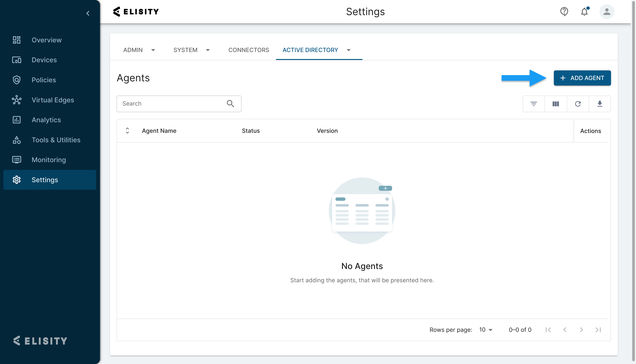Go to Devices in the sidebar
The image size is (636, 364).
(50, 60)
